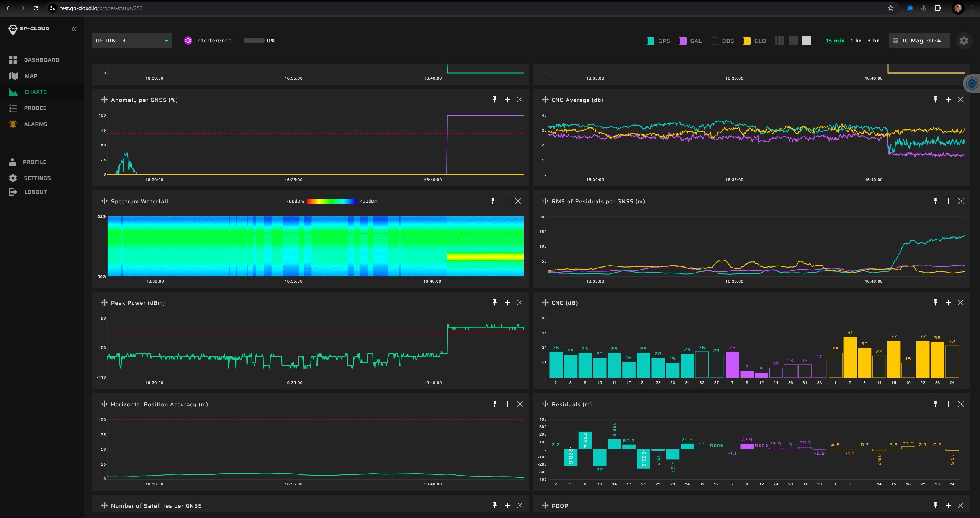Go to the Probes page

[x=35, y=108]
